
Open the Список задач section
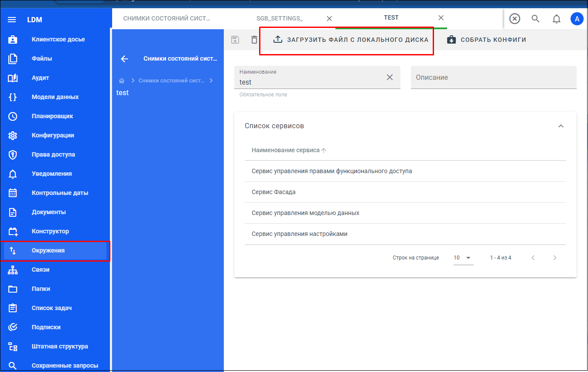(55, 308)
